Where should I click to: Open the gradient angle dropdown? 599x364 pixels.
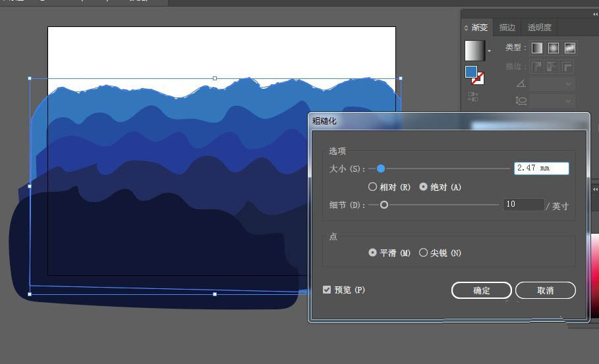click(x=568, y=84)
